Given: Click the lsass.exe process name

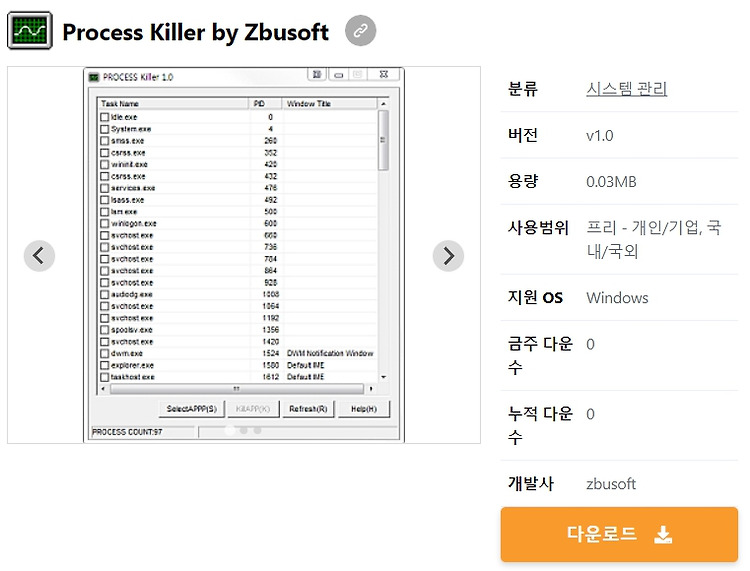Looking at the screenshot, I should 127,200.
